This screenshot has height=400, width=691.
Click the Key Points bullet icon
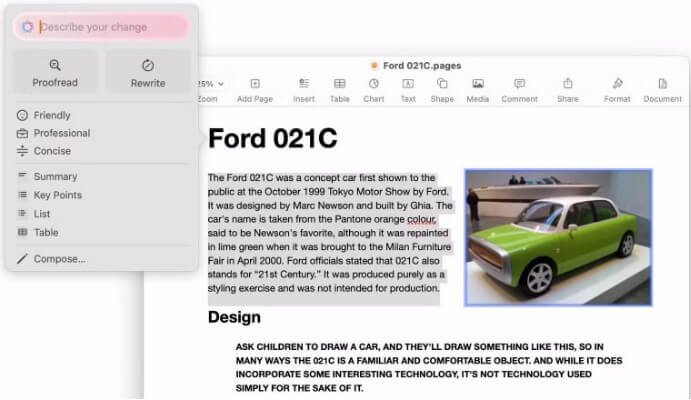pos(22,194)
